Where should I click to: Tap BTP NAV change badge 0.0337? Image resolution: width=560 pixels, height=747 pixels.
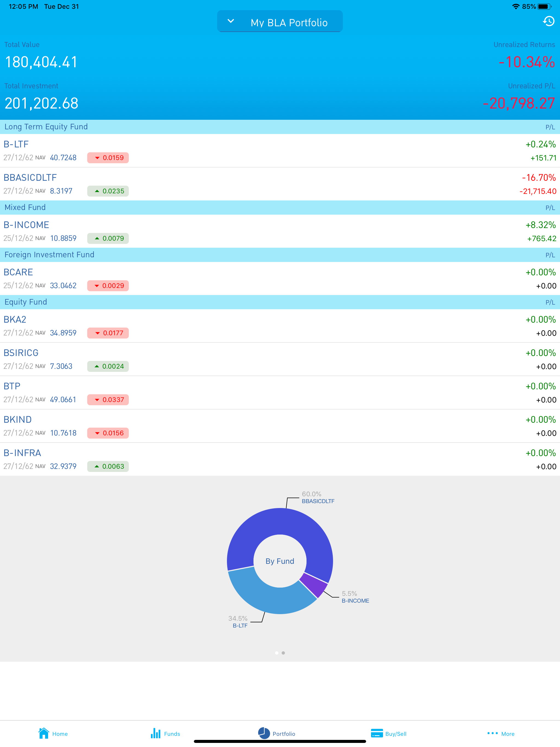[x=108, y=400]
